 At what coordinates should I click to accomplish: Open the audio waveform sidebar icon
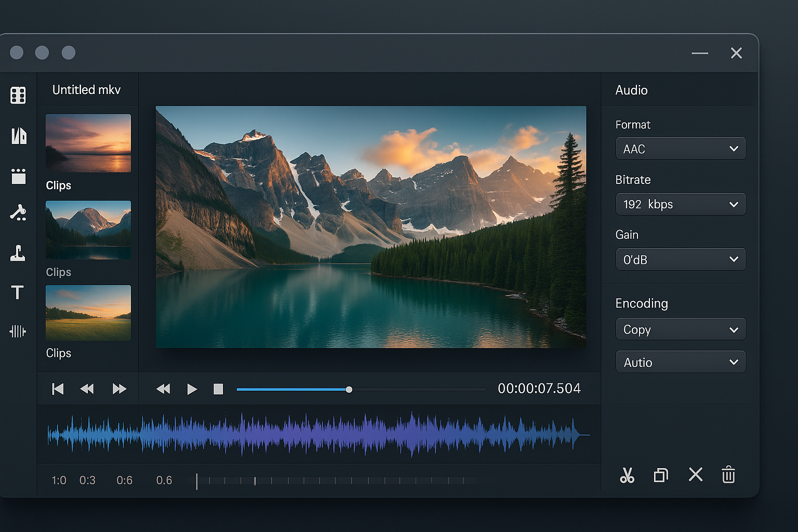coord(18,331)
